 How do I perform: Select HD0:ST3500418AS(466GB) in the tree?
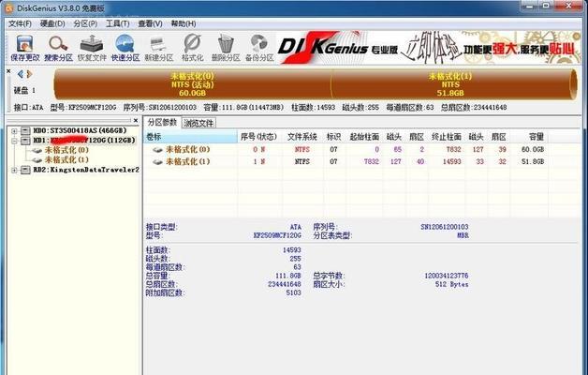click(80, 130)
